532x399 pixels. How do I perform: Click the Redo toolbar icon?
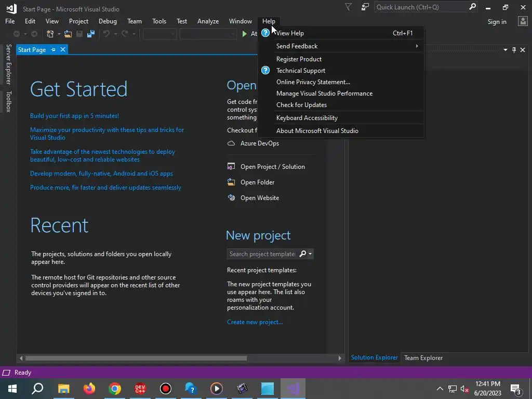[125, 34]
